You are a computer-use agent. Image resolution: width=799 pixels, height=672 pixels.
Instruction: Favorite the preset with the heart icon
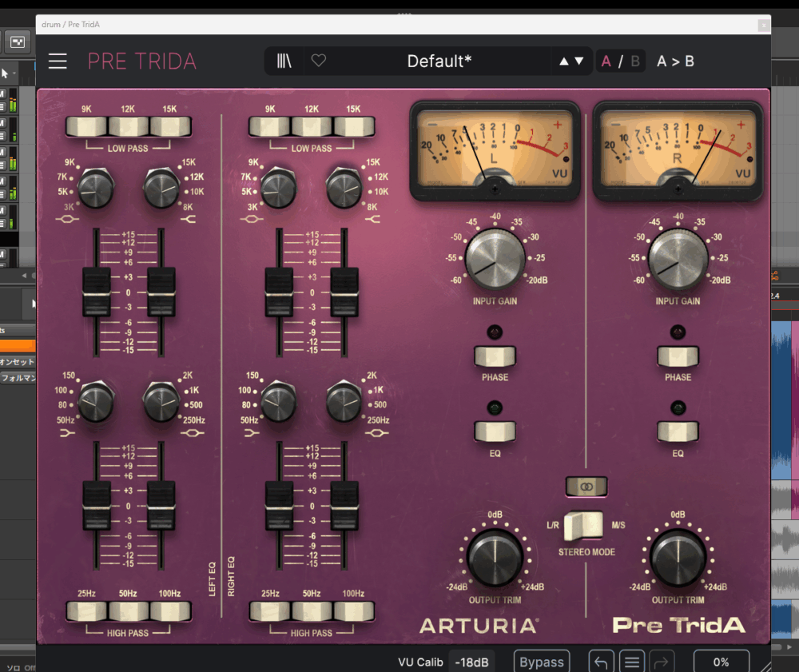319,61
